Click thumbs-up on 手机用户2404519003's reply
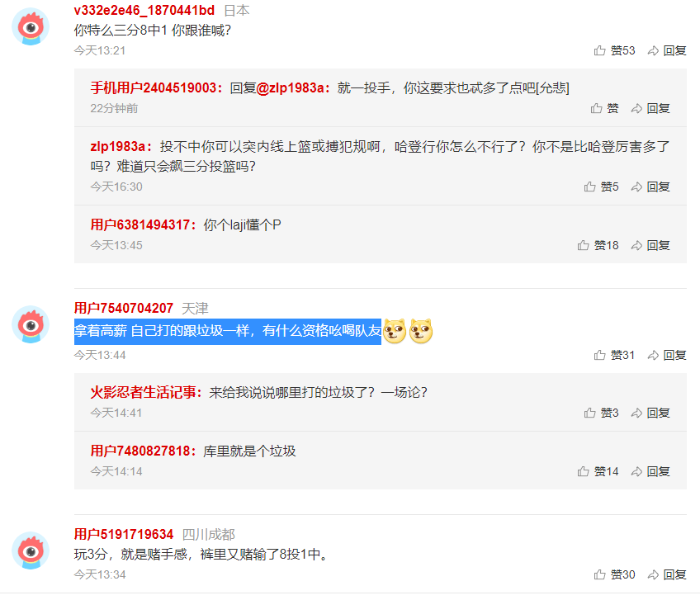700x600 pixels. (x=604, y=108)
